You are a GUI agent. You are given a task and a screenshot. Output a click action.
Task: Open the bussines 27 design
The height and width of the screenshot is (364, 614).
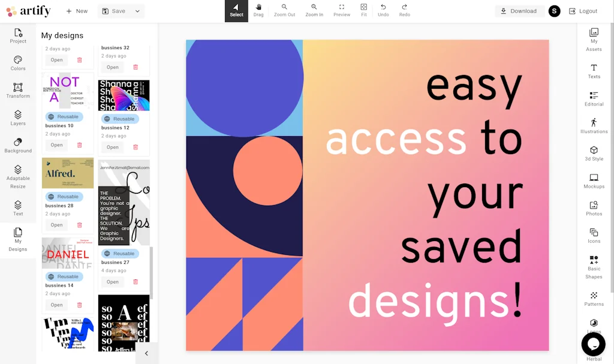(113, 282)
